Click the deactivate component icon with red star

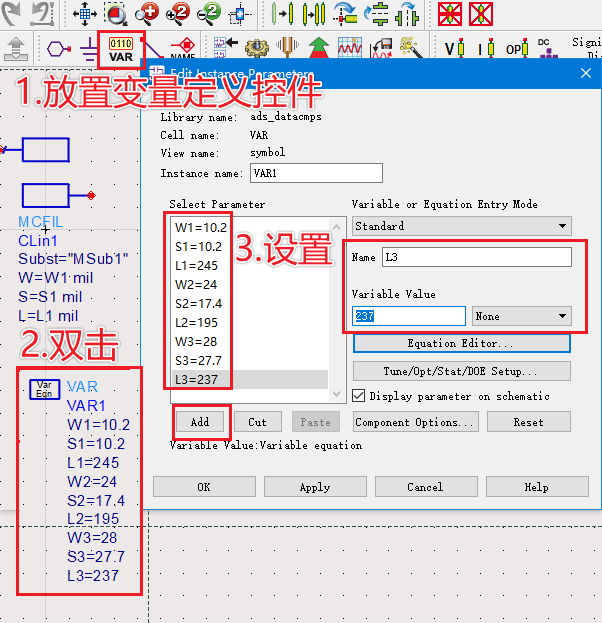tap(450, 14)
